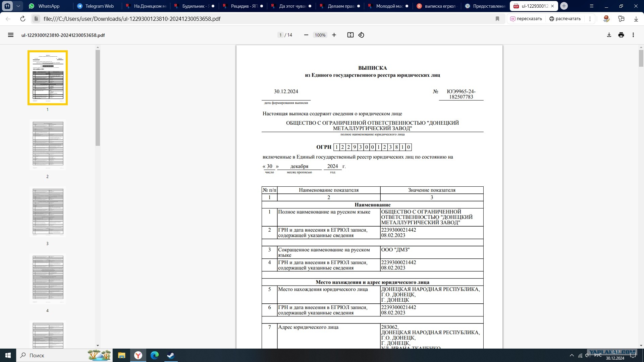Screen dimensions: 644x362
Task: Click the PDF file name in viewer toolbar
Action: [63, 35]
